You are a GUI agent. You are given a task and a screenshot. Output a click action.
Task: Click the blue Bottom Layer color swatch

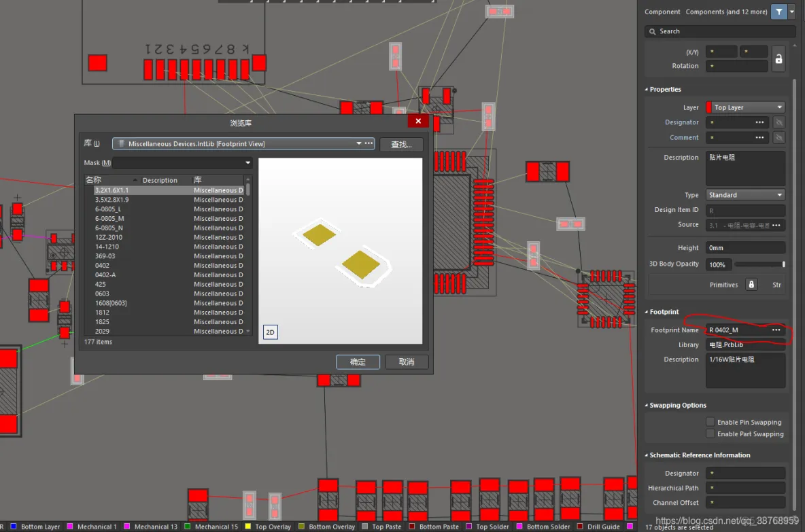coord(14,527)
